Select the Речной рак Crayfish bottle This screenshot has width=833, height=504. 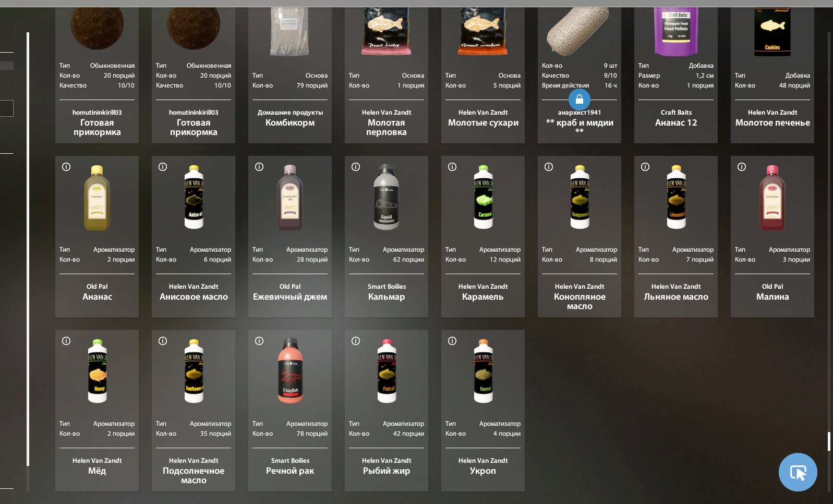(290, 371)
